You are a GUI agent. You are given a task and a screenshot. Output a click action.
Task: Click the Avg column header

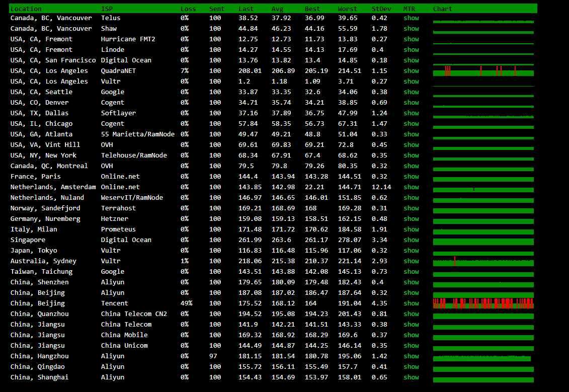click(277, 9)
